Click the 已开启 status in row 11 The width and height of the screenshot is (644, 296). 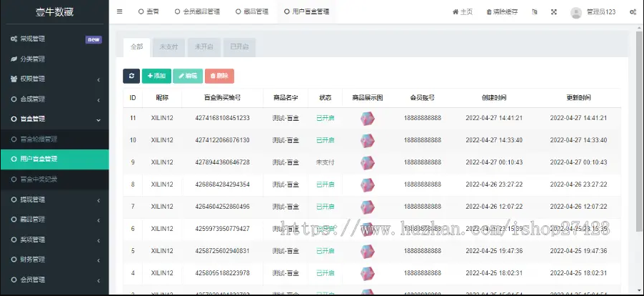coord(325,118)
